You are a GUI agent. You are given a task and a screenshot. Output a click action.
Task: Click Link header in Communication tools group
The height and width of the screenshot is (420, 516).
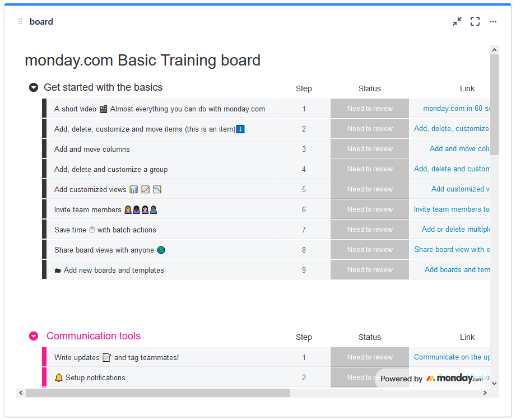467,337
